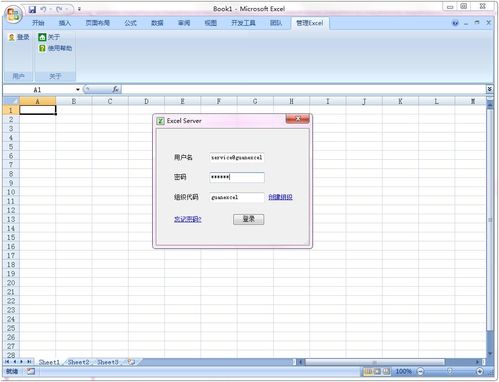The image size is (499, 382).
Task: Save the workbook from quick access toolbar
Action: (32, 9)
